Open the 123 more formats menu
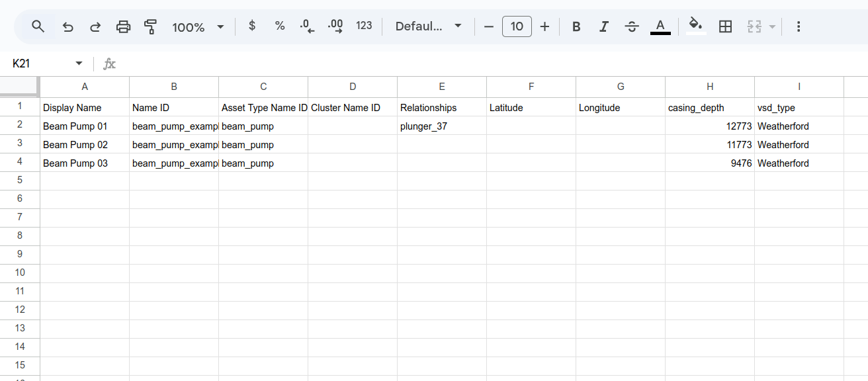 [364, 26]
